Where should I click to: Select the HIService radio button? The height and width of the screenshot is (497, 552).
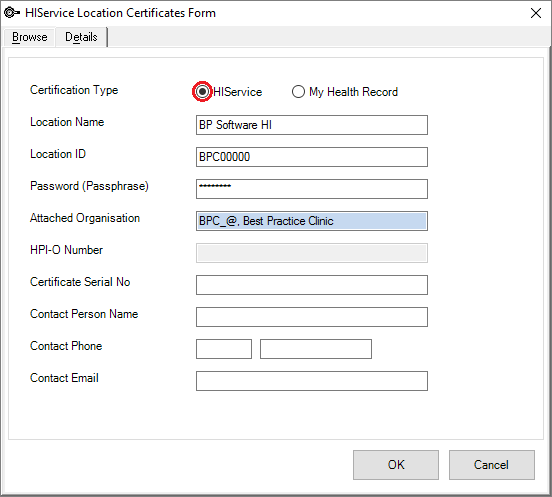tap(202, 92)
